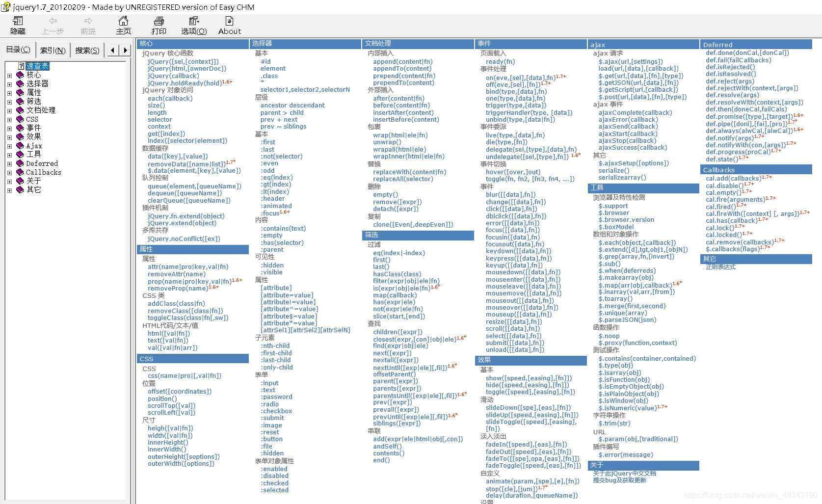Expand the 属性 tree node
Screen dimensions: 822x504
[9, 93]
